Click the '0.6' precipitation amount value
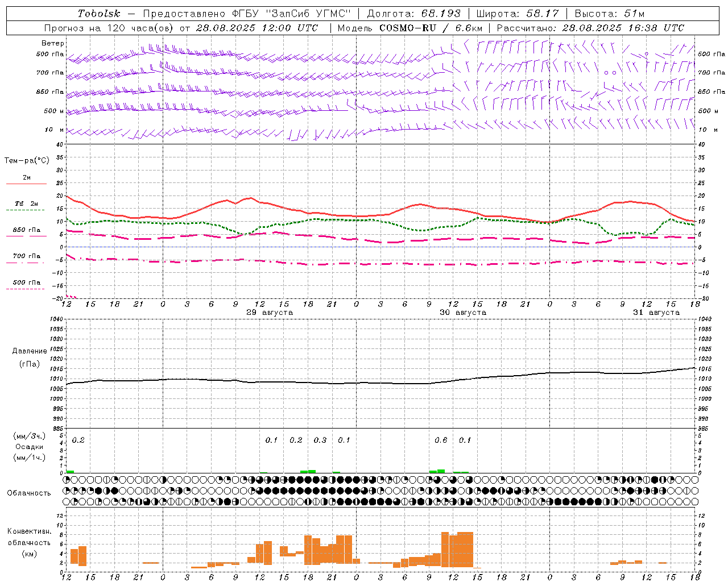Image resolution: width=728 pixels, height=582 pixels. click(441, 440)
